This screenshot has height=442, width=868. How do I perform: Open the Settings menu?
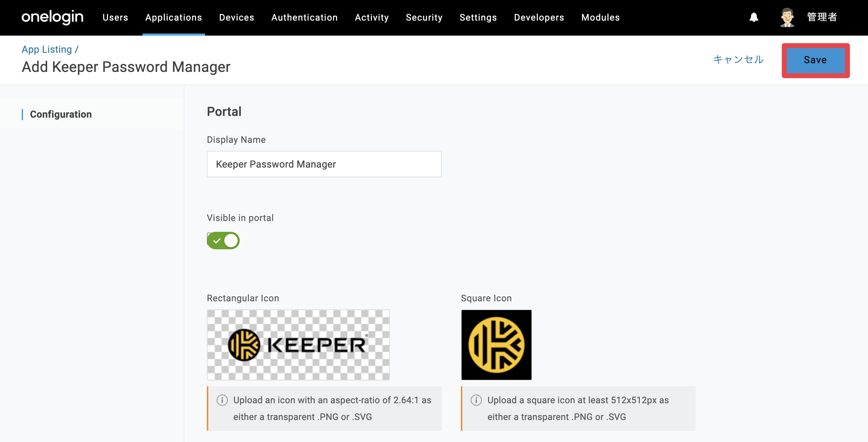[x=478, y=17]
